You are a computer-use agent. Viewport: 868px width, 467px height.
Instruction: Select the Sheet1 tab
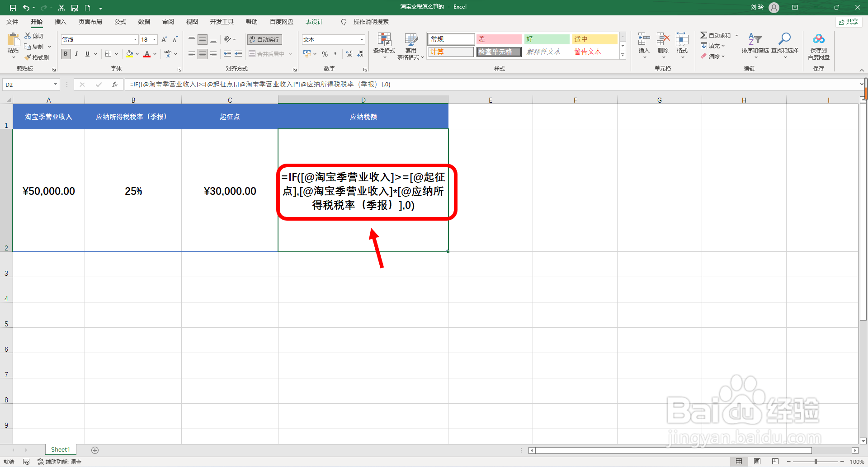[61, 449]
